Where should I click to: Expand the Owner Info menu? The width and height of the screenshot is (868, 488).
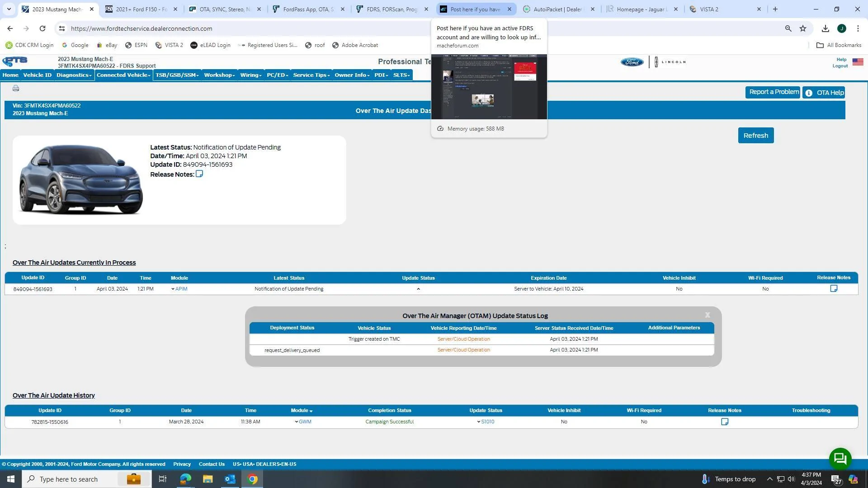point(352,75)
